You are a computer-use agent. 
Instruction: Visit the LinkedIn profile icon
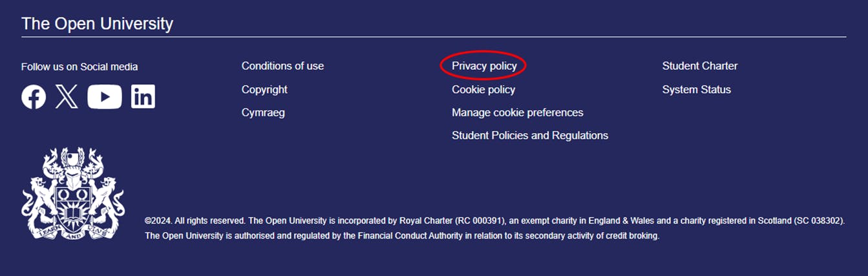point(143,97)
